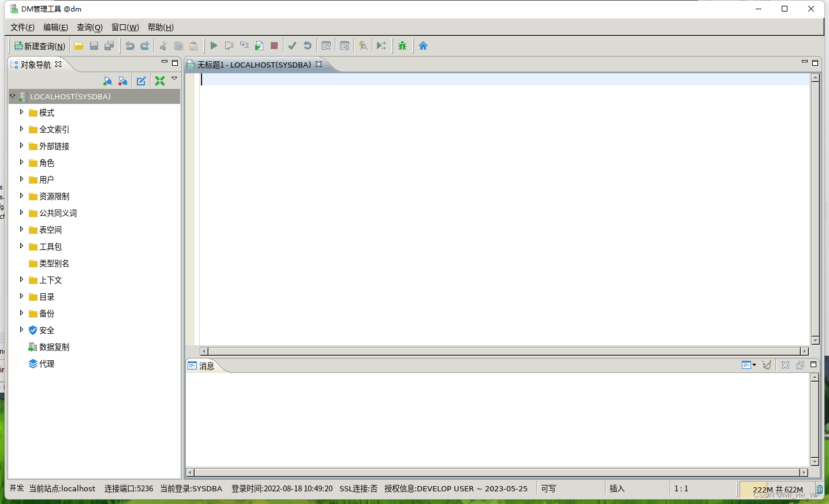829x504 pixels.
Task: Commit with the green checkmark icon
Action: point(293,46)
